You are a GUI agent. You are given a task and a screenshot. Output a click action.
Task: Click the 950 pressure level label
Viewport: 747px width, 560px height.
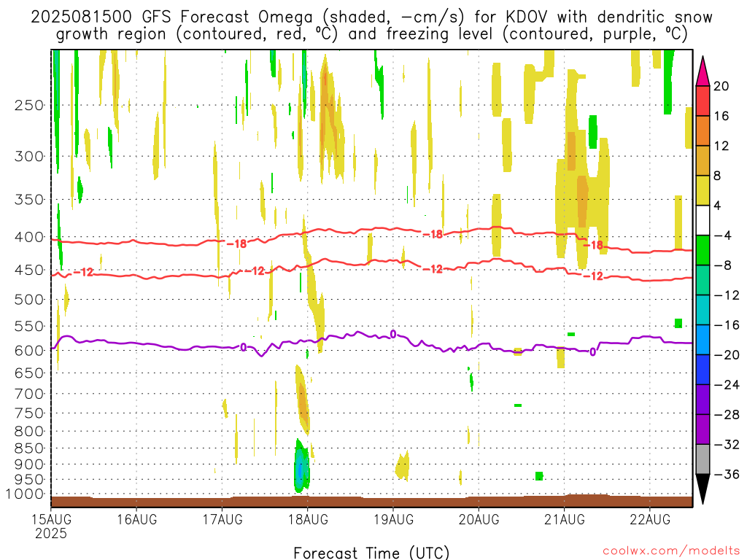[29, 480]
